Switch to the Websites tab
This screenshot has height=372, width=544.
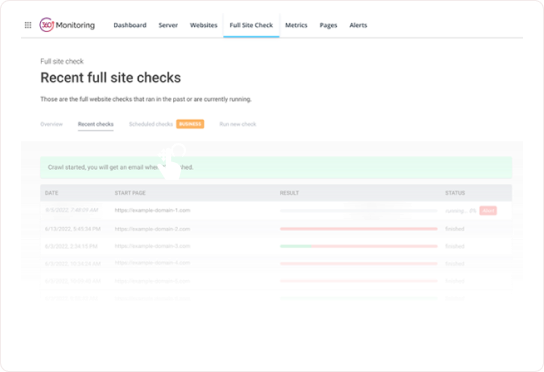tap(204, 25)
